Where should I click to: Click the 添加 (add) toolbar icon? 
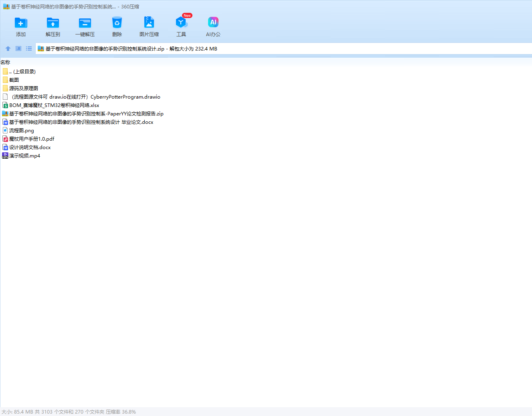[21, 23]
